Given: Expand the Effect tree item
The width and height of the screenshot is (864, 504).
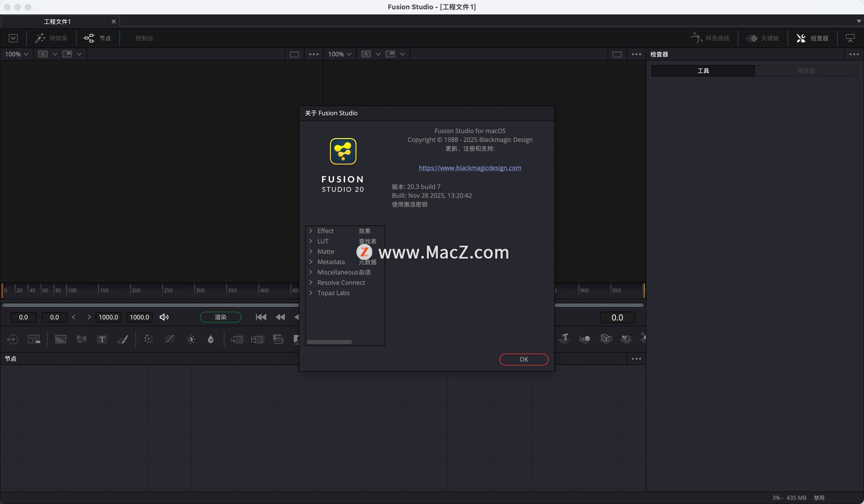Looking at the screenshot, I should pyautogui.click(x=311, y=231).
